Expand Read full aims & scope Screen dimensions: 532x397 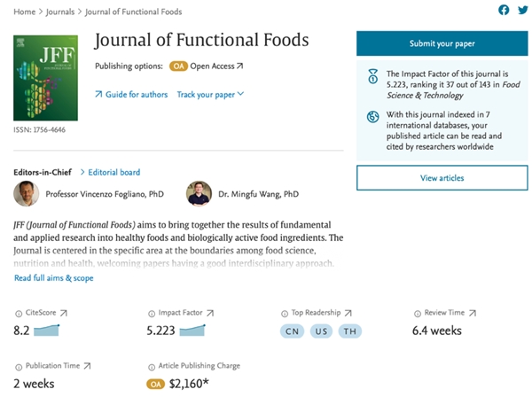pos(53,278)
